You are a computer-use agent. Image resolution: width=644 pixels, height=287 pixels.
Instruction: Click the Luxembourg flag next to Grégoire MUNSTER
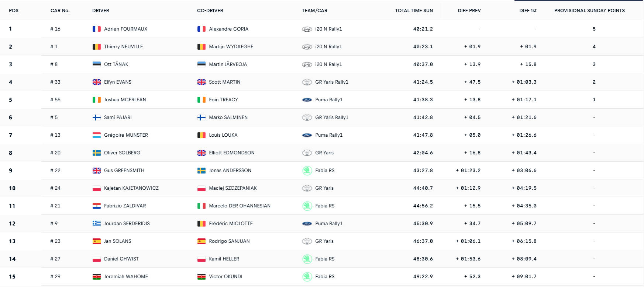[97, 135]
